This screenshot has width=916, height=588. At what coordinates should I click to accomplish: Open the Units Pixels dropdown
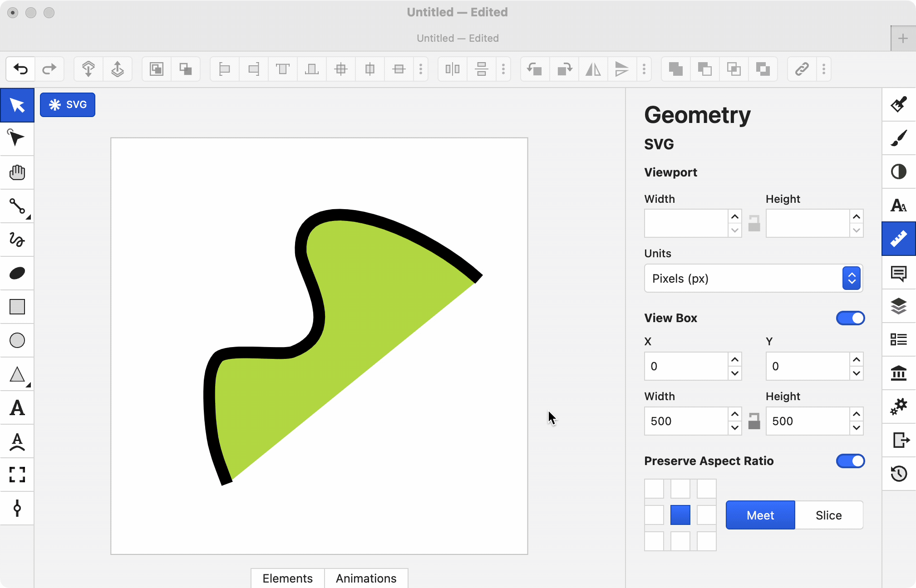(x=753, y=279)
